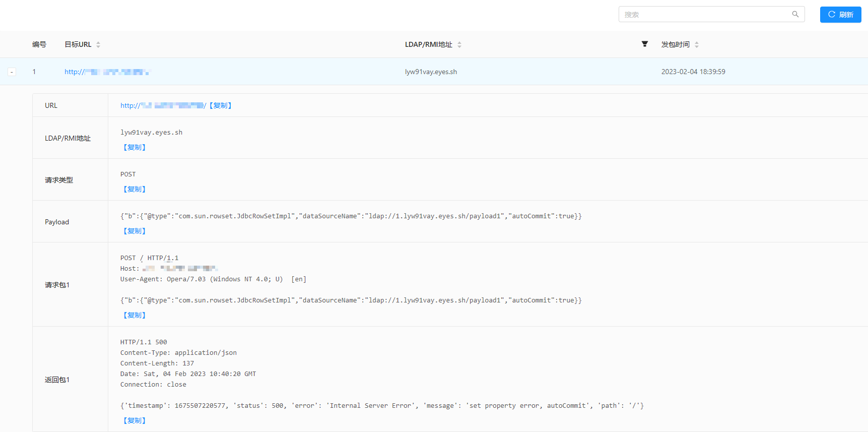Select the 编号 column header

(x=39, y=44)
